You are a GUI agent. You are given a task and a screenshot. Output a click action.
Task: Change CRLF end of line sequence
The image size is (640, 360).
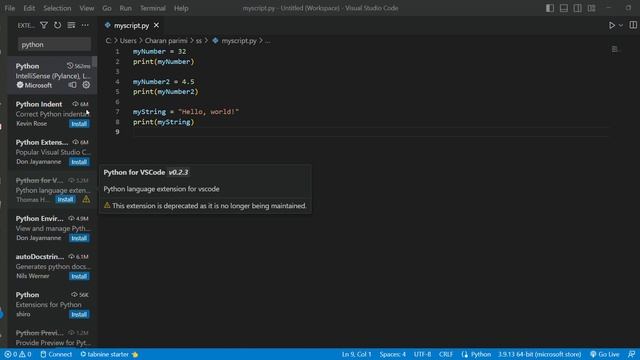[446, 354]
